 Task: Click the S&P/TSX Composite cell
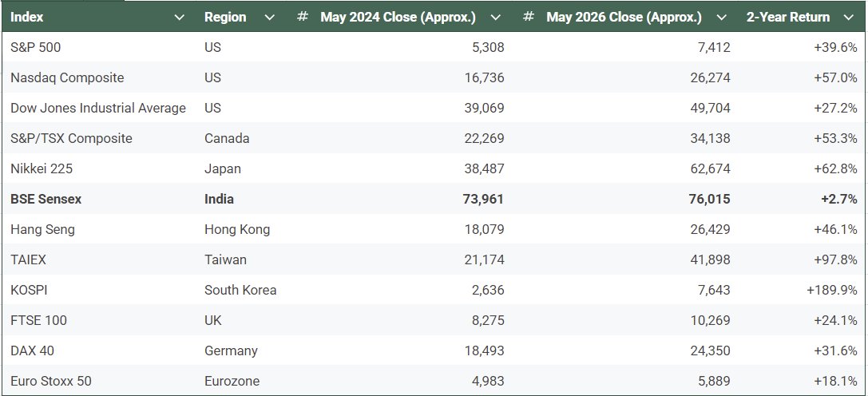(x=71, y=138)
